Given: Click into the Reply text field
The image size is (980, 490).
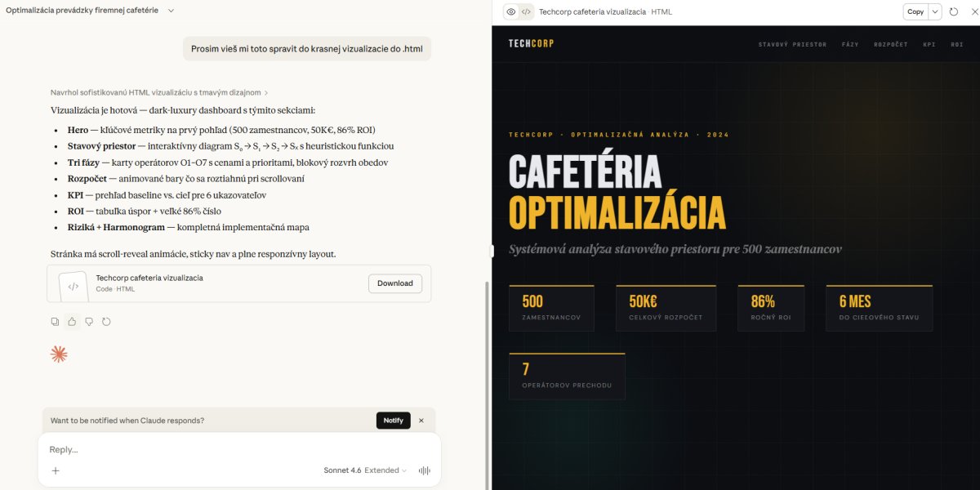Looking at the screenshot, I should (x=237, y=450).
